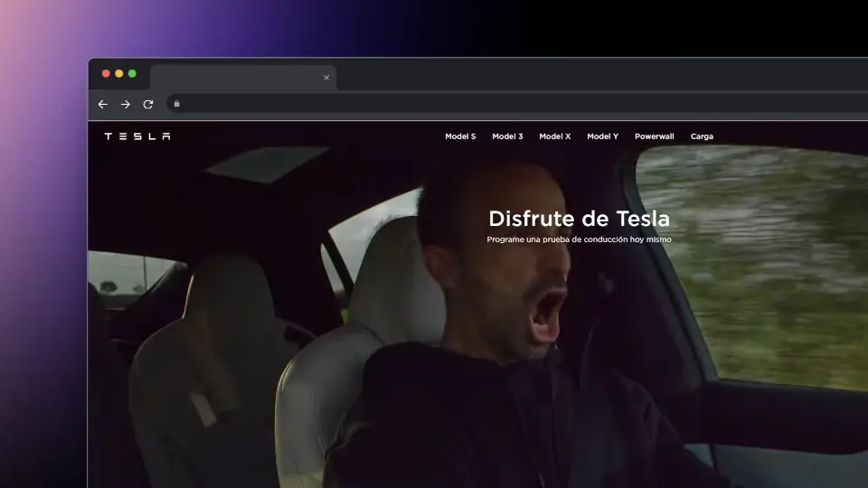The width and height of the screenshot is (868, 488).
Task: Go to the Carga section
Action: [702, 136]
